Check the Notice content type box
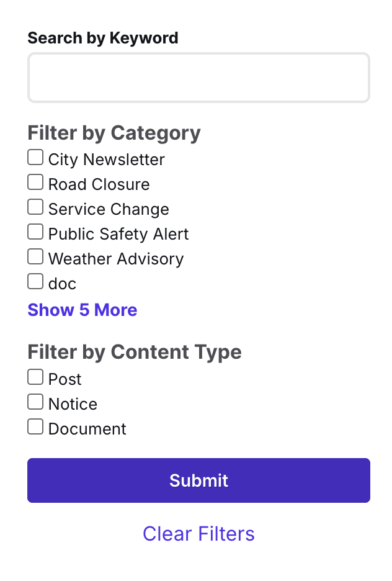The height and width of the screenshot is (581, 392). 35,402
